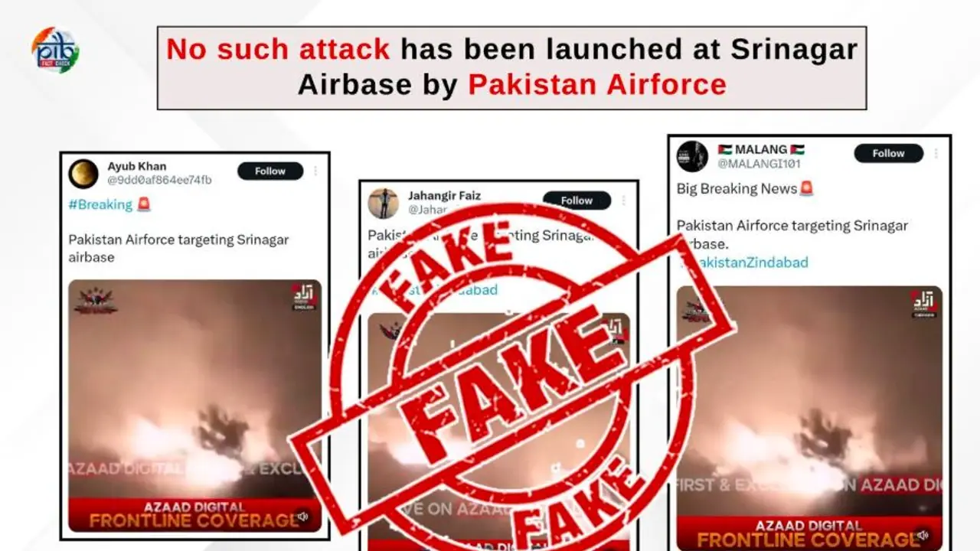Image resolution: width=980 pixels, height=551 pixels.
Task: Click the Azaad logo on MALANG's video
Action: click(x=924, y=304)
